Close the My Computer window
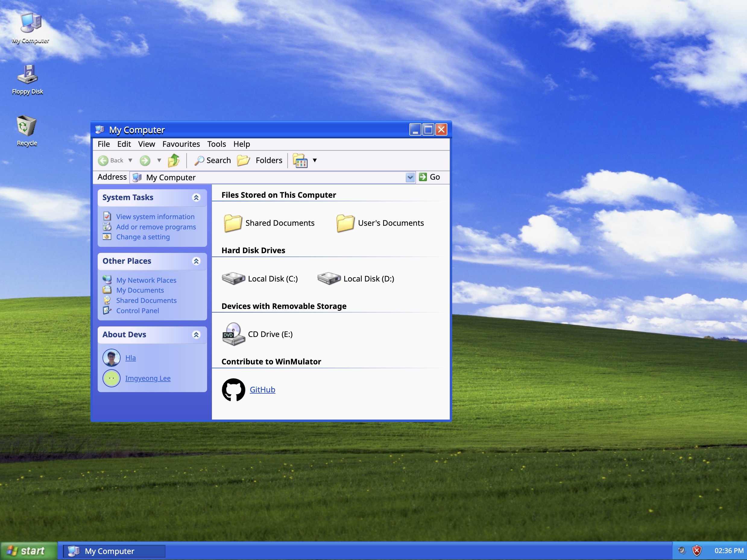Screen dimensions: 747x560 (441, 130)
